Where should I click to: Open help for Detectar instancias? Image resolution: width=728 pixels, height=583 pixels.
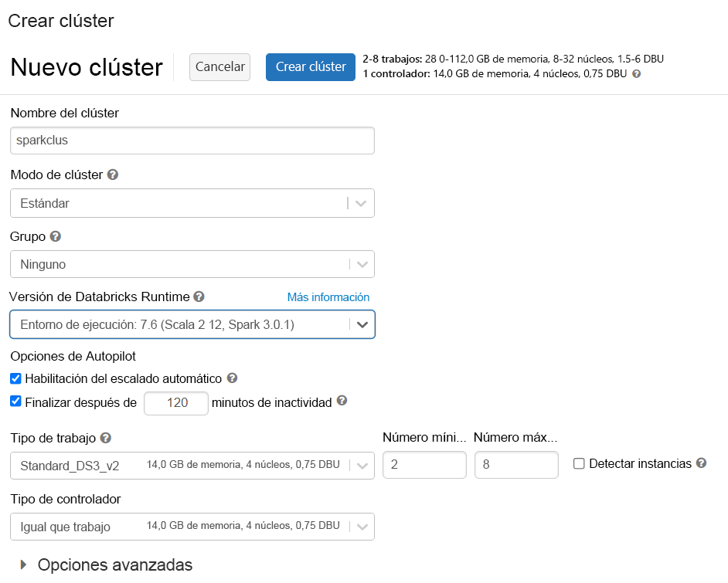pos(701,463)
